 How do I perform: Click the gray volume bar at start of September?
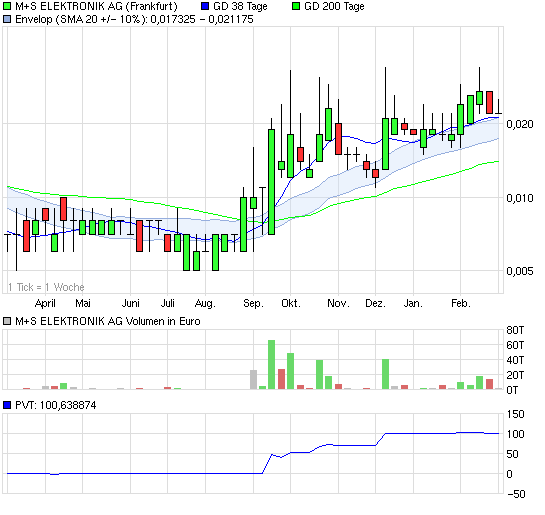click(253, 379)
